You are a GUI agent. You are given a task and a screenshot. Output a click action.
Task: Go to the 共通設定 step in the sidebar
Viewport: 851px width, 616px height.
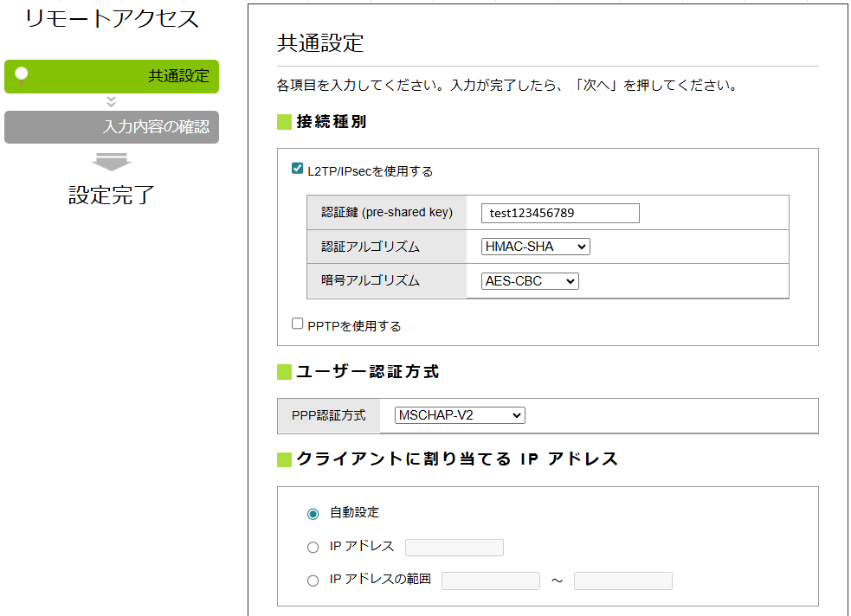[x=112, y=76]
